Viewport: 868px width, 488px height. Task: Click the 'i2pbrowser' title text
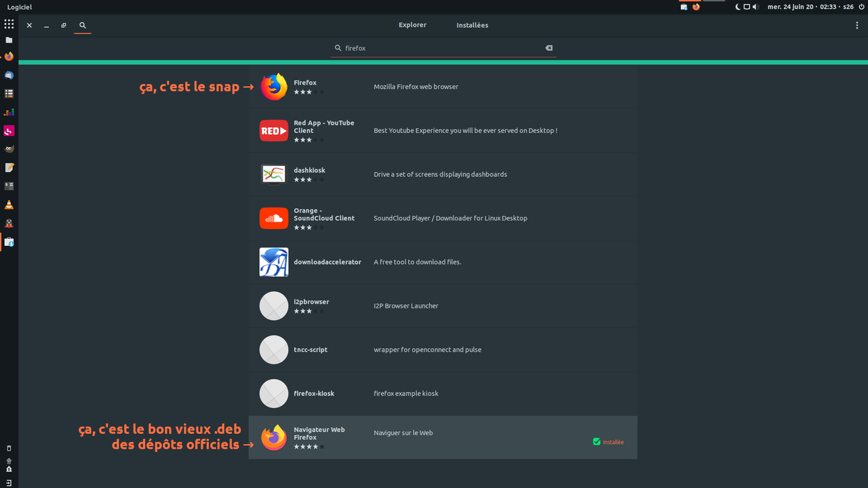point(311,302)
